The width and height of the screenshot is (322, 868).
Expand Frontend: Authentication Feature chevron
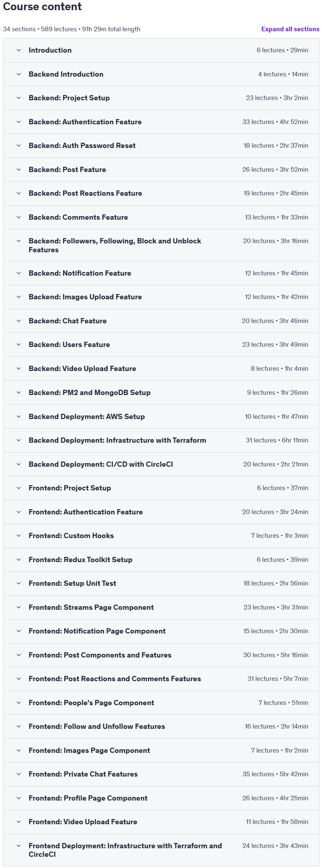click(x=19, y=512)
